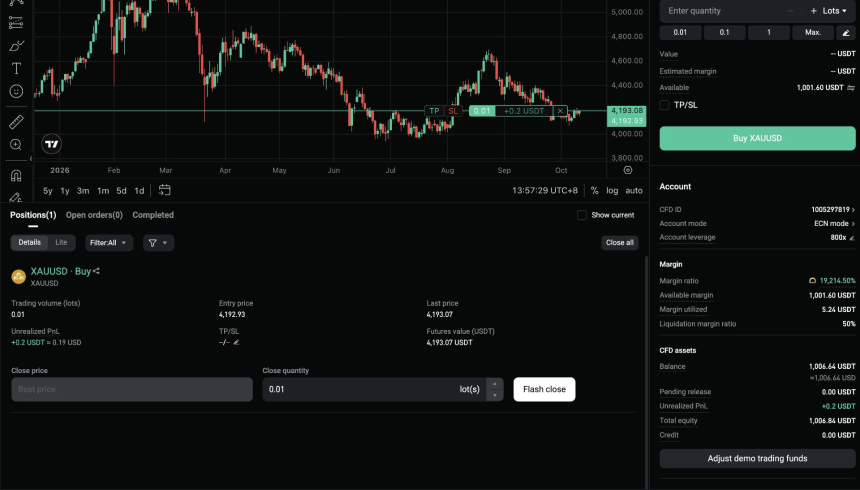The height and width of the screenshot is (490, 860).
Task: Click Margin ratio 19,214.50% value
Action: (x=837, y=280)
